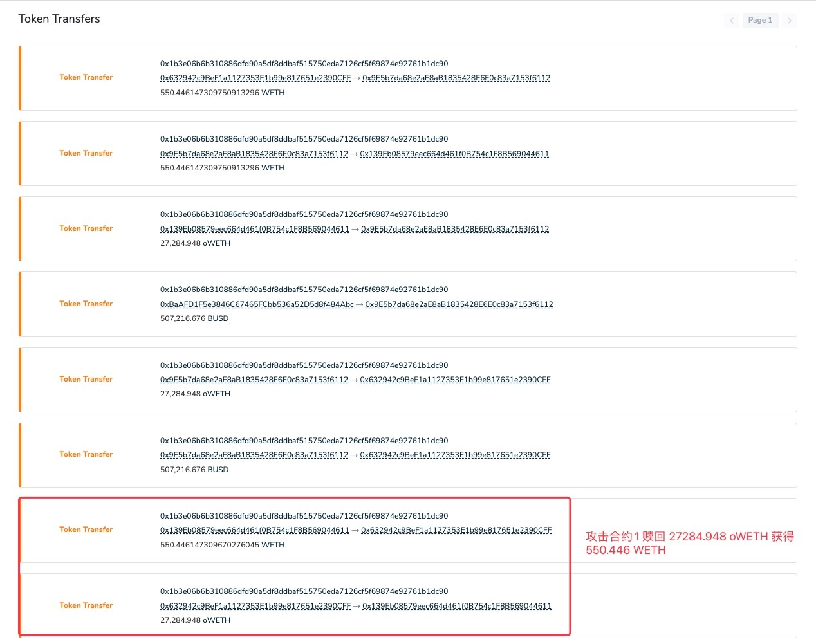This screenshot has height=644, width=816.
Task: Click the Page 1 pagination button
Action: [x=760, y=21]
